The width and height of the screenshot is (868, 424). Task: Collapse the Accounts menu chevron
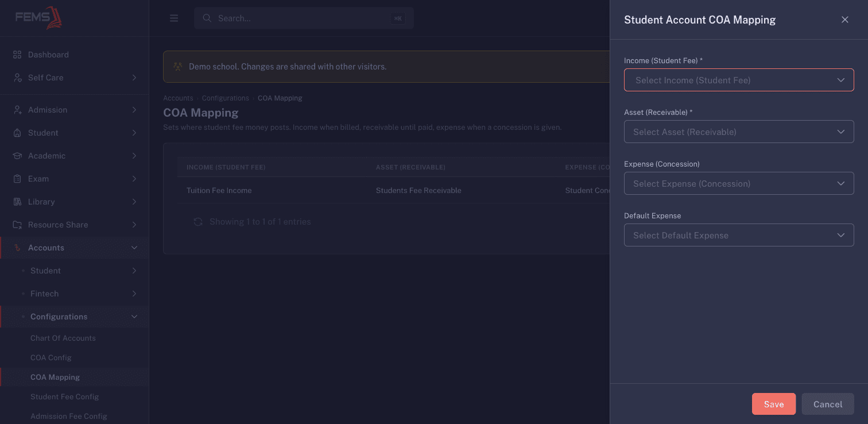point(134,248)
